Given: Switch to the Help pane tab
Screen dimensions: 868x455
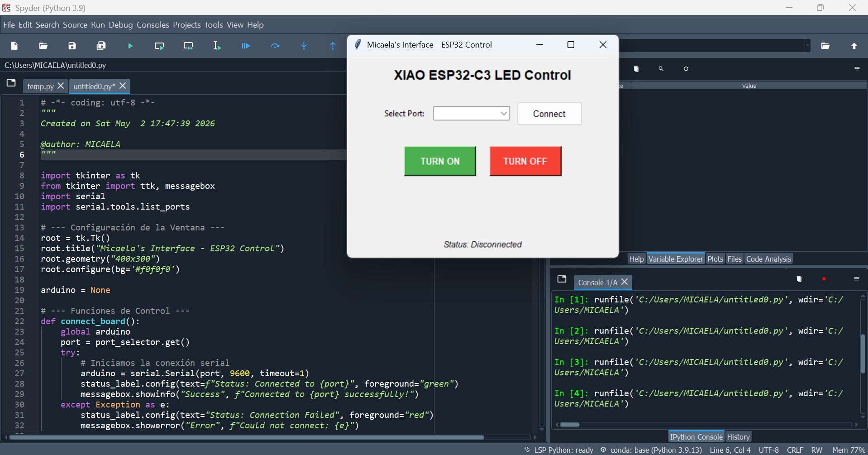Looking at the screenshot, I should coord(636,259).
